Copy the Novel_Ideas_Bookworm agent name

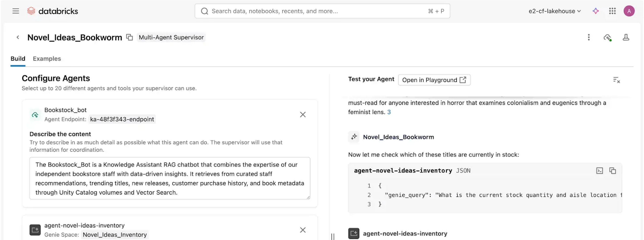coord(129,37)
